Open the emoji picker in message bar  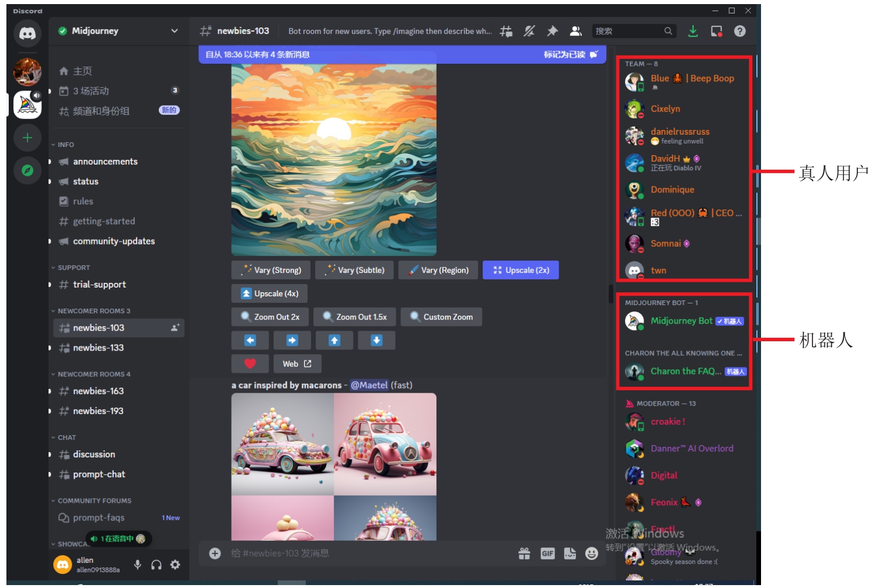point(592,554)
